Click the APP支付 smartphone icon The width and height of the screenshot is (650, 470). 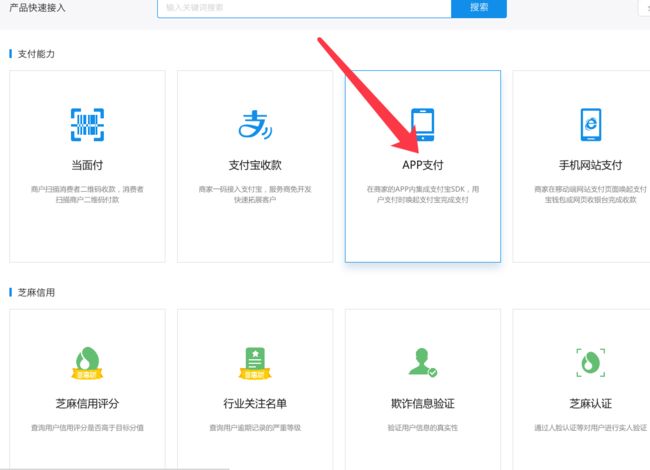pyautogui.click(x=422, y=125)
